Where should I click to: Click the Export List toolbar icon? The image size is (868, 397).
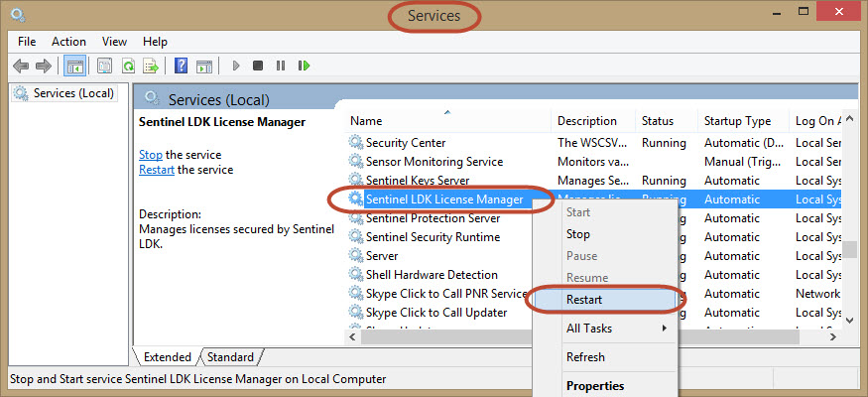pyautogui.click(x=151, y=66)
